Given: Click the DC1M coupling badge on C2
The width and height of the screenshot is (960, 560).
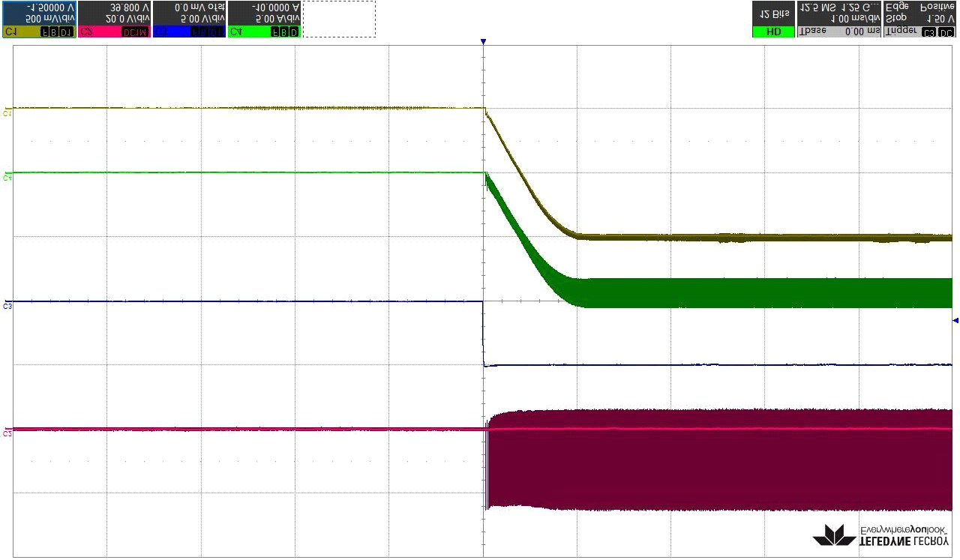Looking at the screenshot, I should 135,32.
